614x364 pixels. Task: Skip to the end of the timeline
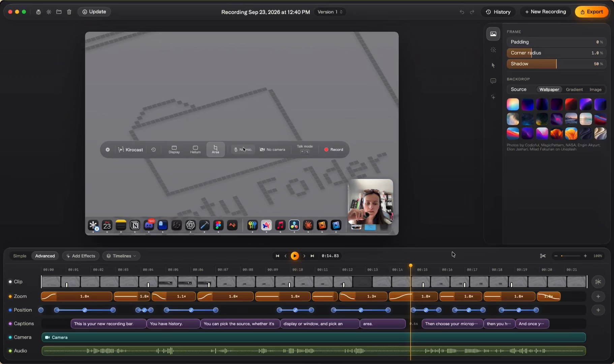(x=312, y=256)
